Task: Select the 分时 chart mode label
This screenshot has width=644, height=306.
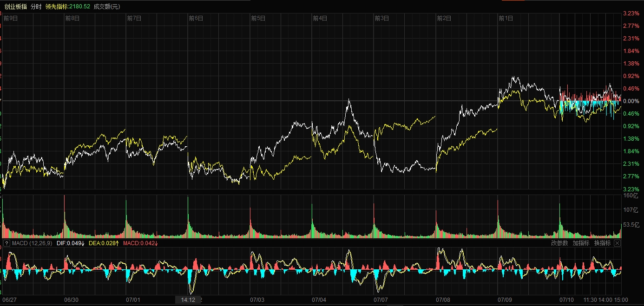Action: 36,7
